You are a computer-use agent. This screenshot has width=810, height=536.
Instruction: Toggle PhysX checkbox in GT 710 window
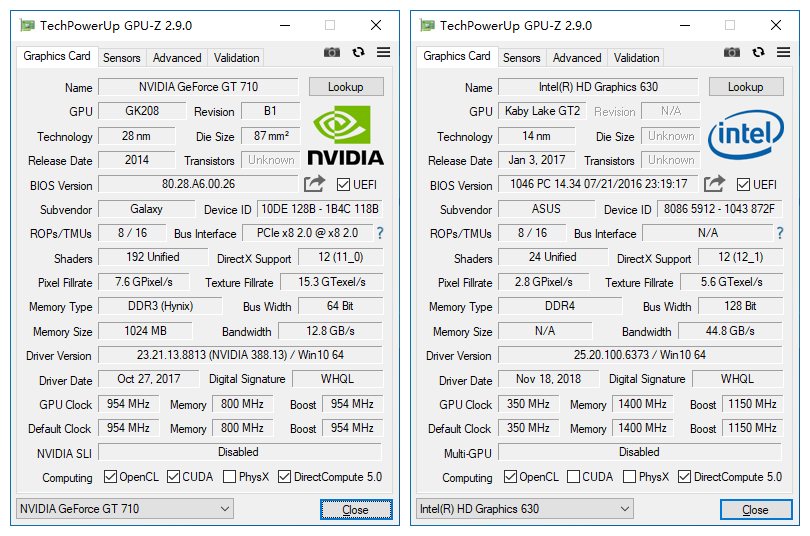pos(229,476)
